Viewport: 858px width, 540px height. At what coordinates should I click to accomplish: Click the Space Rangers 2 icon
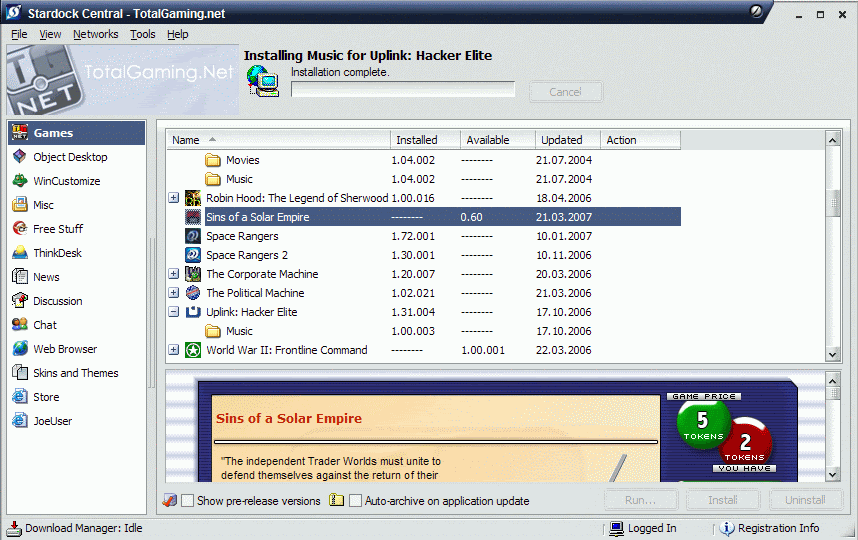coord(193,255)
